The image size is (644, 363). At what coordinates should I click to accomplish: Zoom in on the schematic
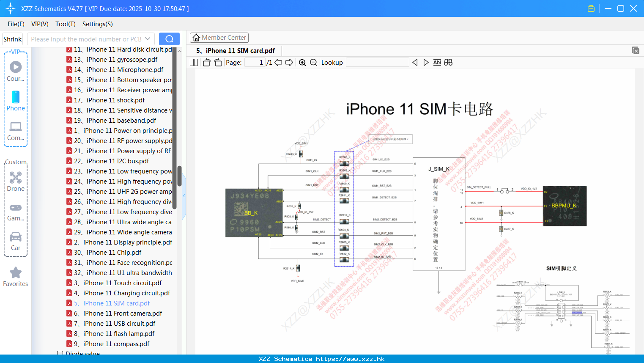[x=302, y=63]
